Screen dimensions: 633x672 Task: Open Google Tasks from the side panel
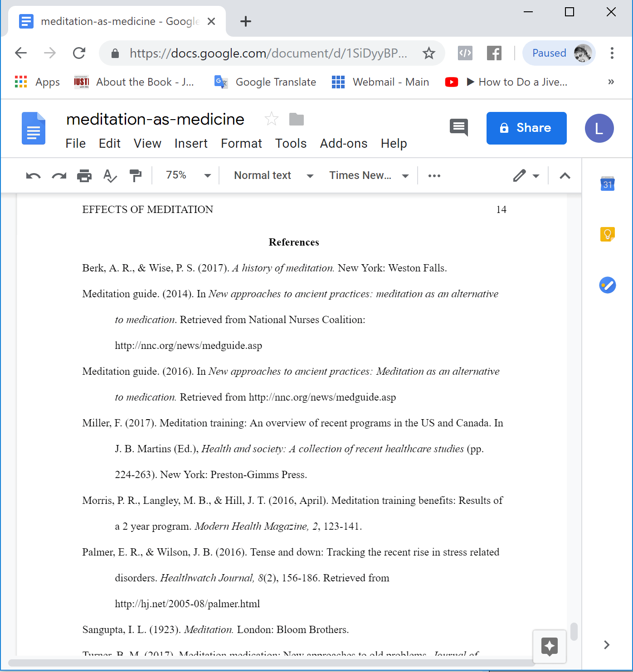607,285
